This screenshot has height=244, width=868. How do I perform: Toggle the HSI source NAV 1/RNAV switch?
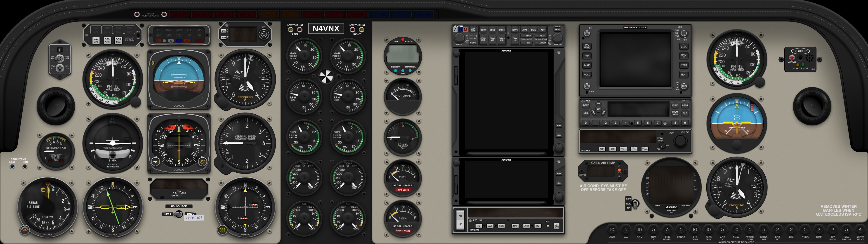(179, 214)
